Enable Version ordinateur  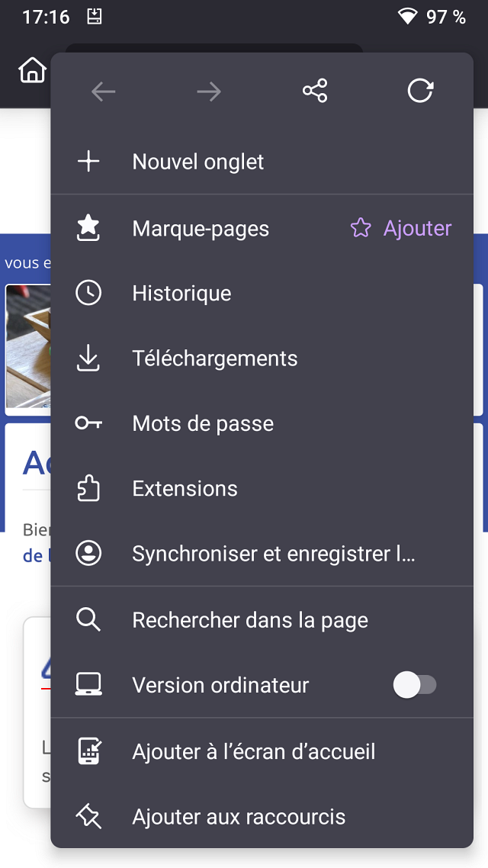click(x=416, y=685)
